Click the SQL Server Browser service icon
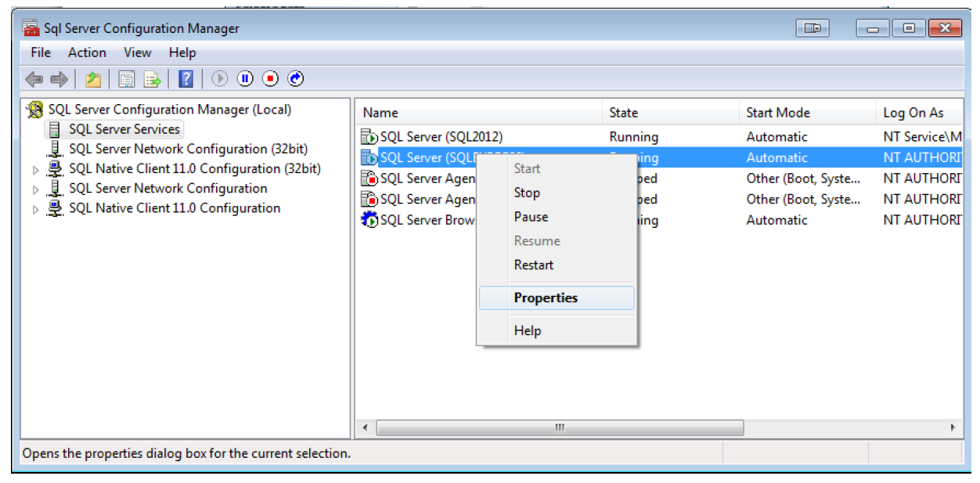 pos(369,220)
